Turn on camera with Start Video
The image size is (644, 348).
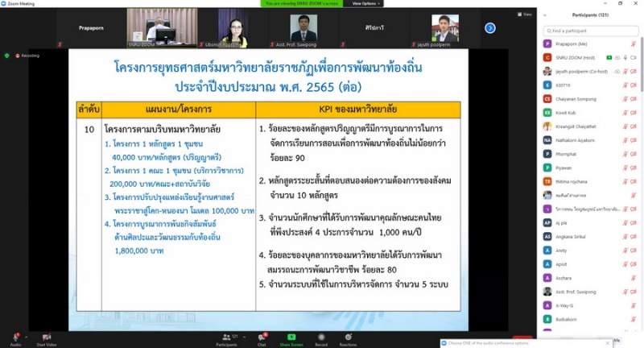point(47,337)
